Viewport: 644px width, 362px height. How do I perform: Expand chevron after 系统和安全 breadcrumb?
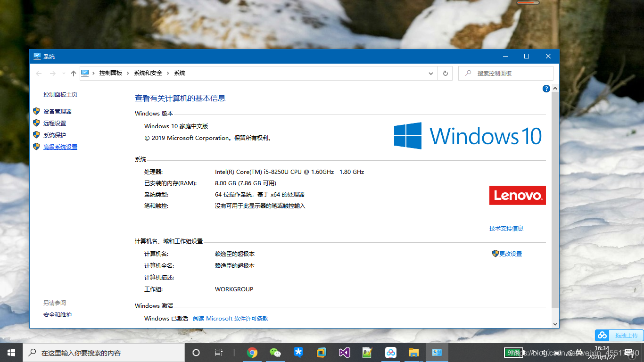pyautogui.click(x=168, y=74)
